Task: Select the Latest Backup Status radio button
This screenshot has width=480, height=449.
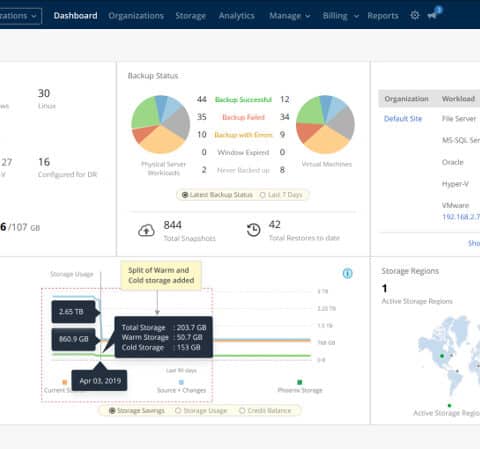Action: 185,195
